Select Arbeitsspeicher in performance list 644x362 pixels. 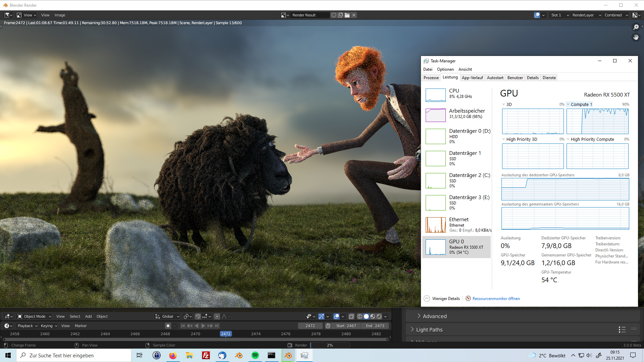457,114
